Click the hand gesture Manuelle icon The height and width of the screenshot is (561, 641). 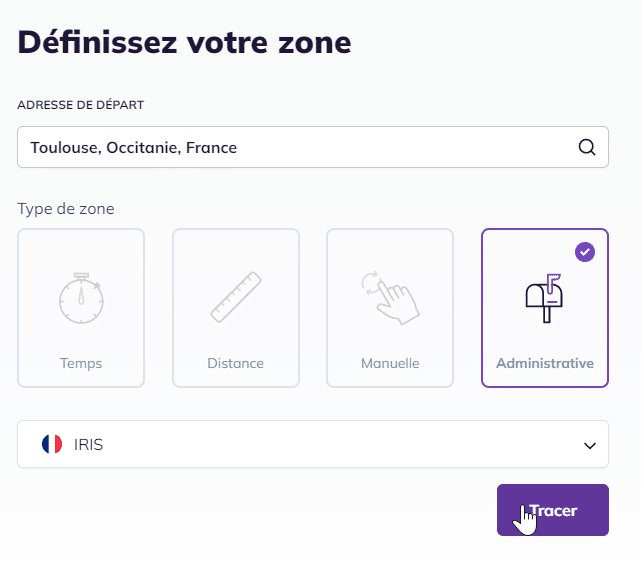[x=390, y=298]
